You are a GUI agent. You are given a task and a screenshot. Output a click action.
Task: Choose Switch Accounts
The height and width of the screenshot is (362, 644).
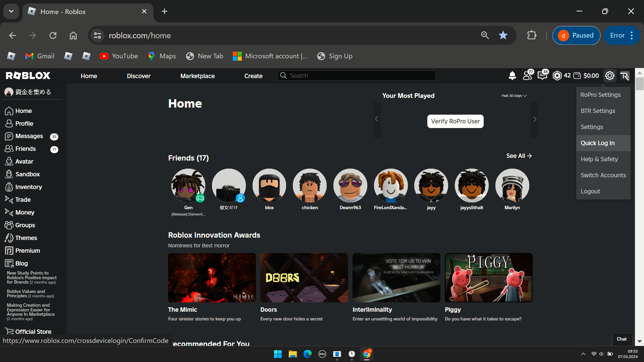[603, 175]
